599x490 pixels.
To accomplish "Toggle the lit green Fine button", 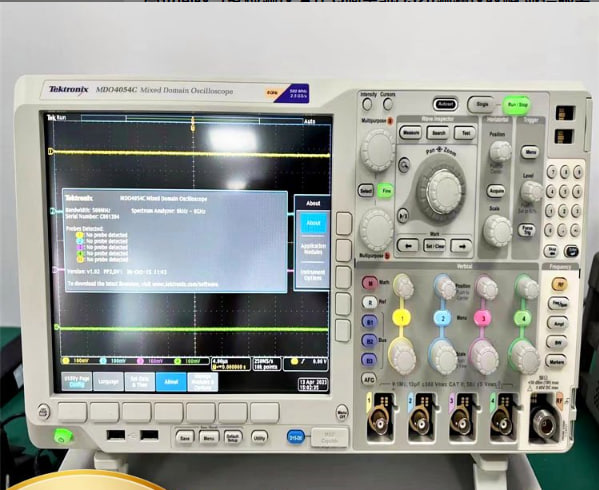I will (386, 191).
